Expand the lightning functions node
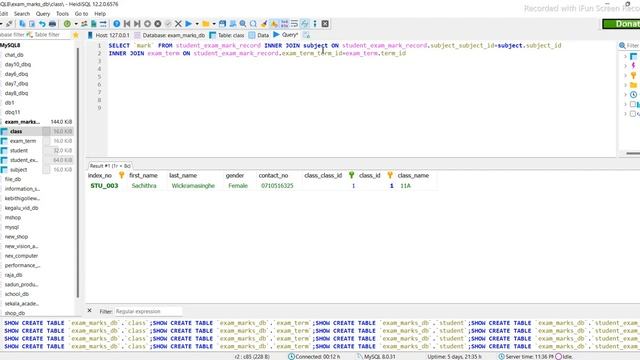The height and width of the screenshot is (360, 640). [625, 66]
